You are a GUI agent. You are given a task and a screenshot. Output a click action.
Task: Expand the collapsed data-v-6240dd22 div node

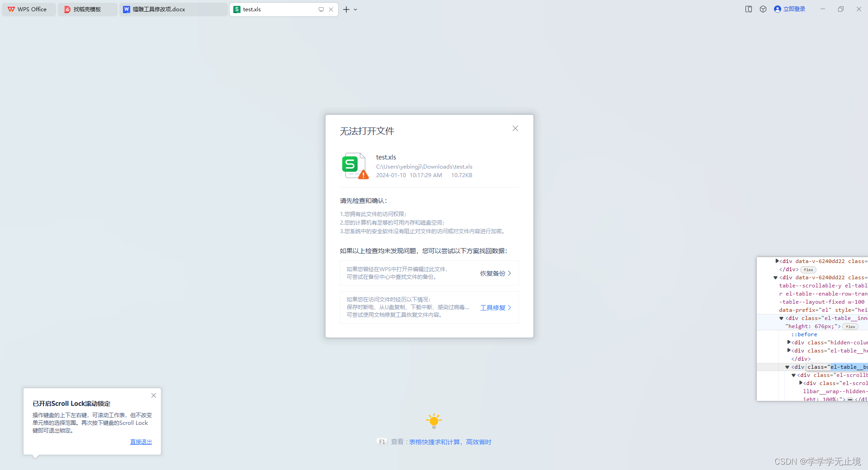[777, 261]
